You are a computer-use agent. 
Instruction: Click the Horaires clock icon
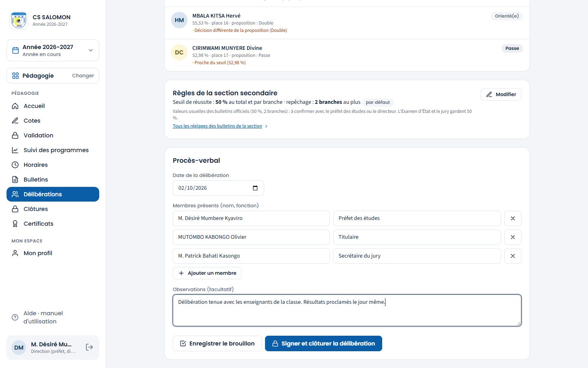click(x=15, y=165)
